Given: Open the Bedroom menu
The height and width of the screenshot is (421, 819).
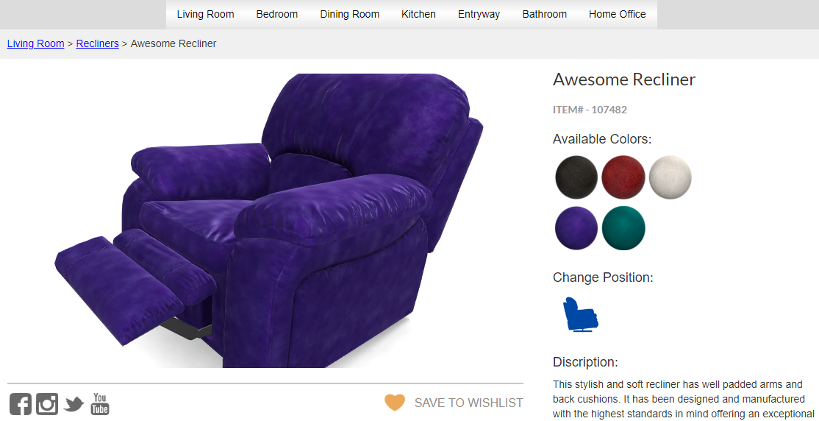Looking at the screenshot, I should (x=277, y=14).
